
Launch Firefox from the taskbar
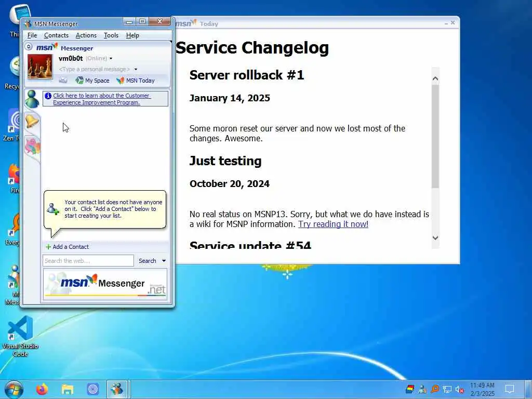click(42, 389)
